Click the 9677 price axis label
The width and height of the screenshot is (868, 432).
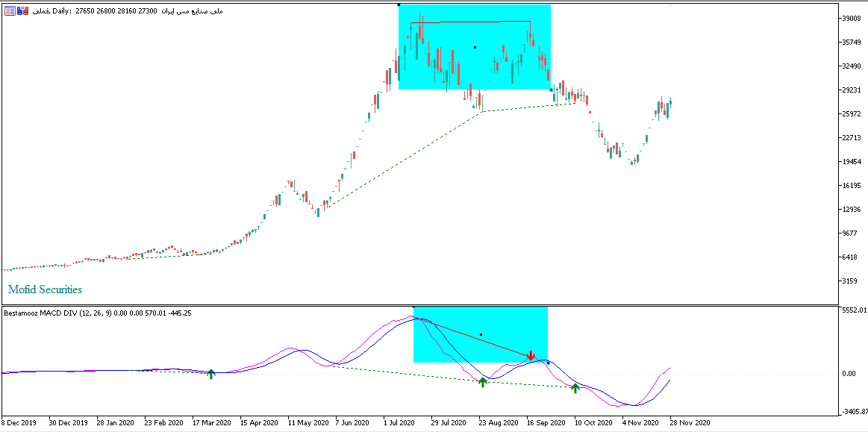850,233
